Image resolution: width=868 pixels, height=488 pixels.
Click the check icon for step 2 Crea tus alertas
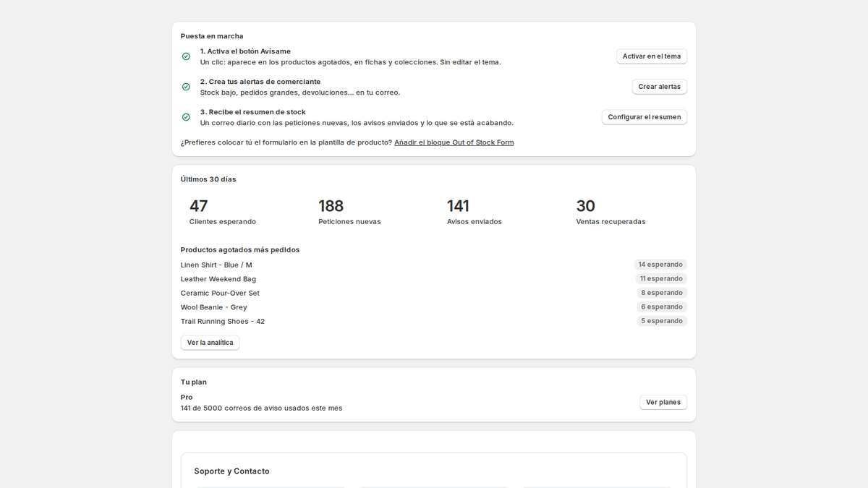tap(186, 87)
